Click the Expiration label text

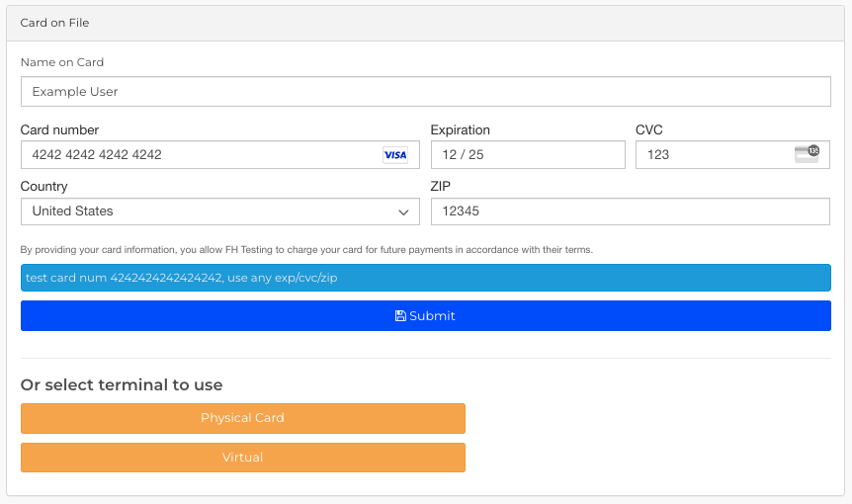(461, 129)
